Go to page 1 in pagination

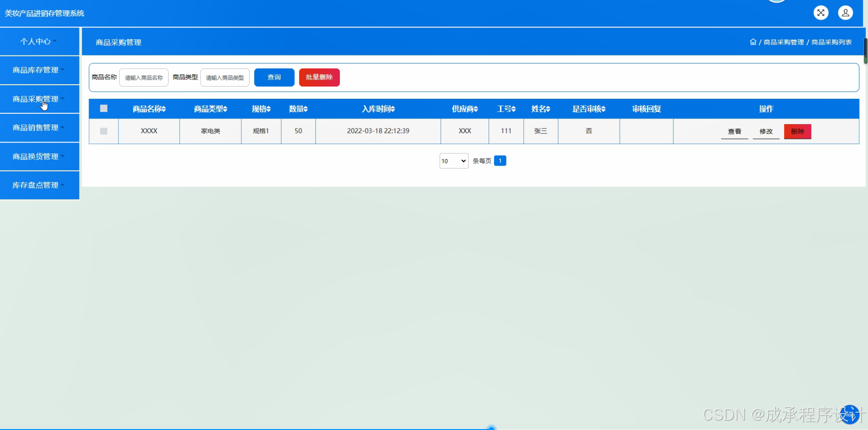[x=500, y=160]
